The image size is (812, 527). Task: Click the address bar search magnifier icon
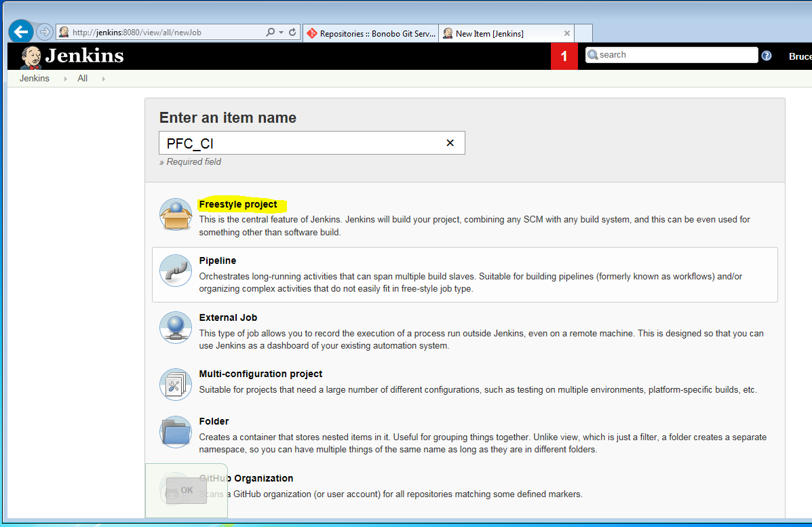tap(270, 32)
